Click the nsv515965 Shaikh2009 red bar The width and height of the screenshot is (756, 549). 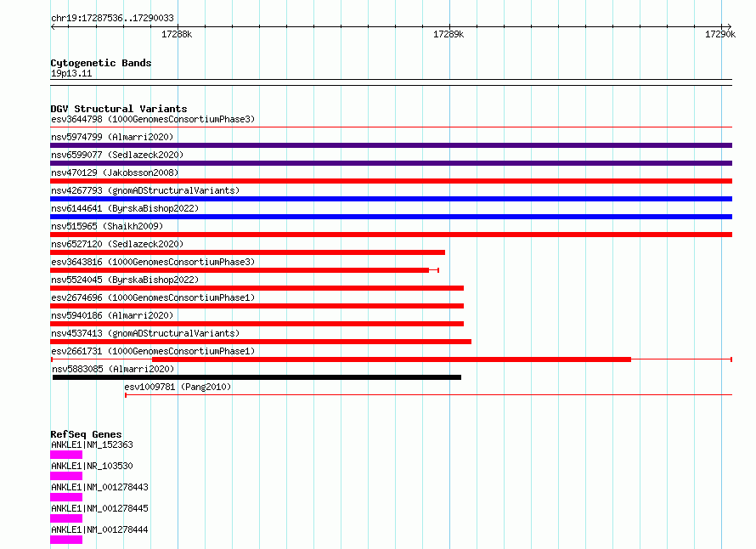click(x=391, y=235)
